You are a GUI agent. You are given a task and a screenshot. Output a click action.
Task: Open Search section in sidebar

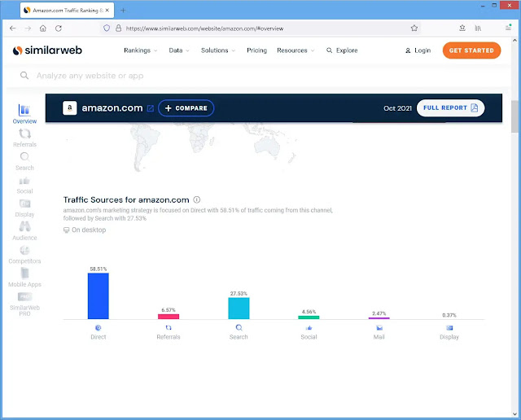[24, 161]
